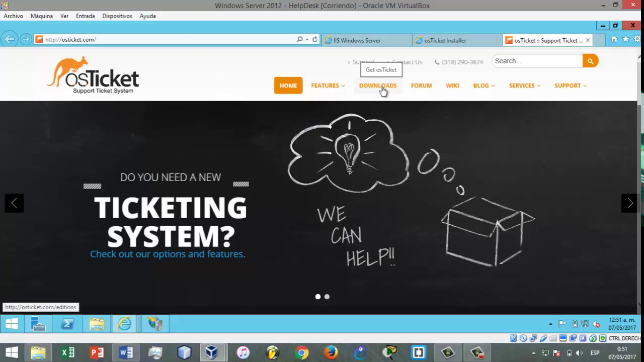Open the FORUM navigation link
Image resolution: width=644 pixels, height=362 pixels.
(421, 85)
